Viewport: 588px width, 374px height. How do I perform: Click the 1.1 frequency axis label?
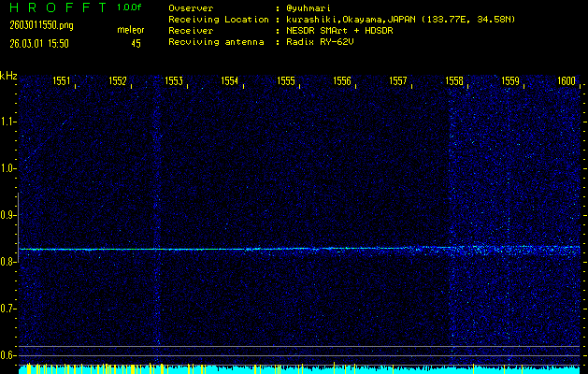tap(7, 122)
